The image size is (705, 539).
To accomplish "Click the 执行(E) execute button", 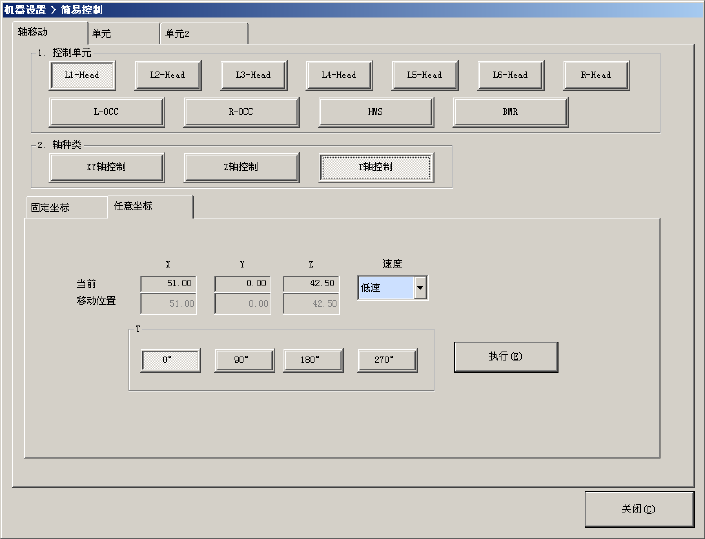I will pos(506,357).
